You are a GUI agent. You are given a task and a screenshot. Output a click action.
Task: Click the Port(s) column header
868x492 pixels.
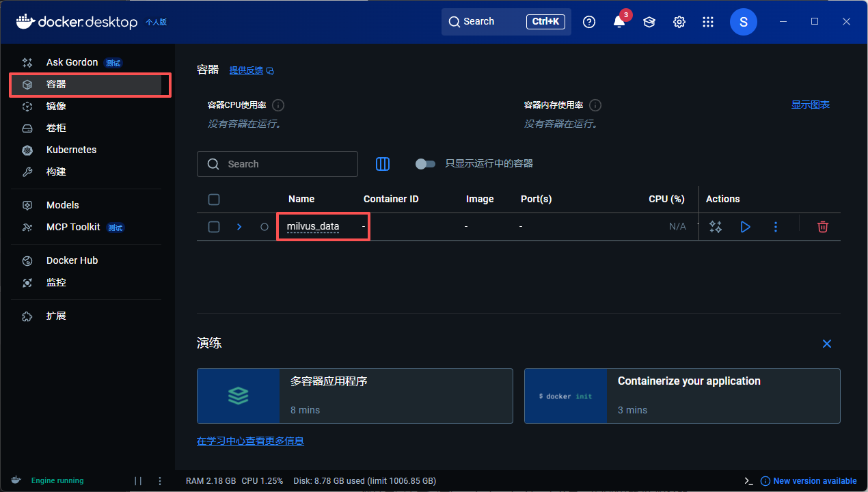[536, 199]
